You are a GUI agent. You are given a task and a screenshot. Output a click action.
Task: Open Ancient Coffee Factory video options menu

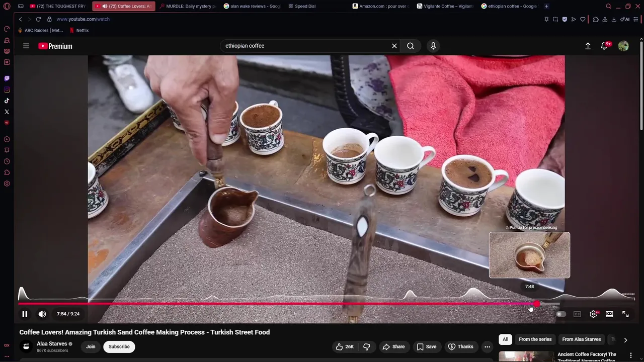(x=630, y=355)
